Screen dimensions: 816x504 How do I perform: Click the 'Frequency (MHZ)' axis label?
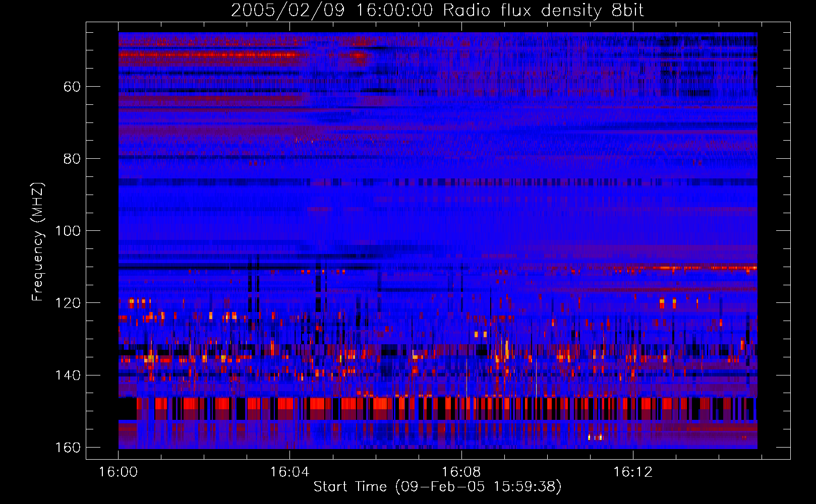pyautogui.click(x=38, y=242)
